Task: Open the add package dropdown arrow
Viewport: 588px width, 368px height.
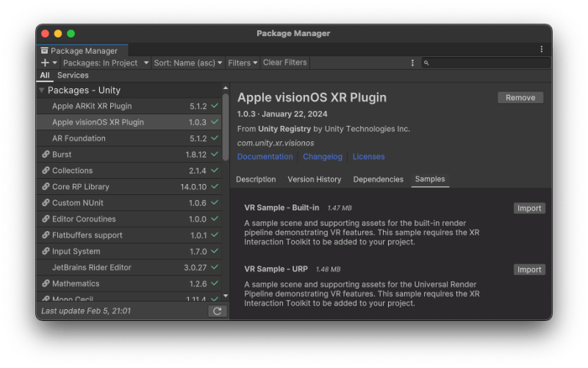Action: [x=54, y=63]
